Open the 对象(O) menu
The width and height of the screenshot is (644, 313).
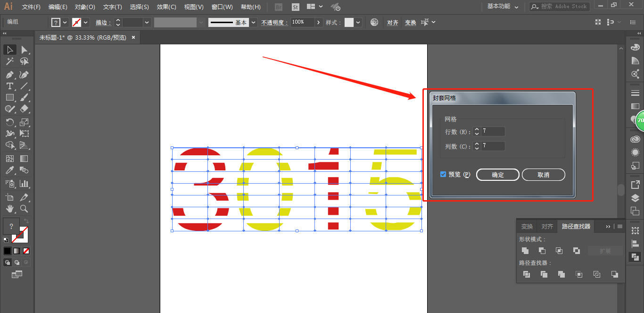point(85,7)
